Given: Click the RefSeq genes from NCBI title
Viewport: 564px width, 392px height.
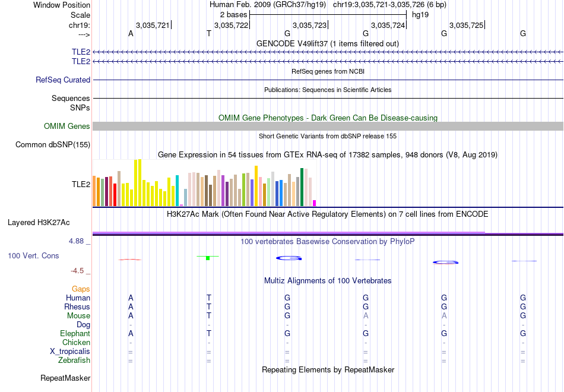Looking at the screenshot, I should tap(328, 71).
